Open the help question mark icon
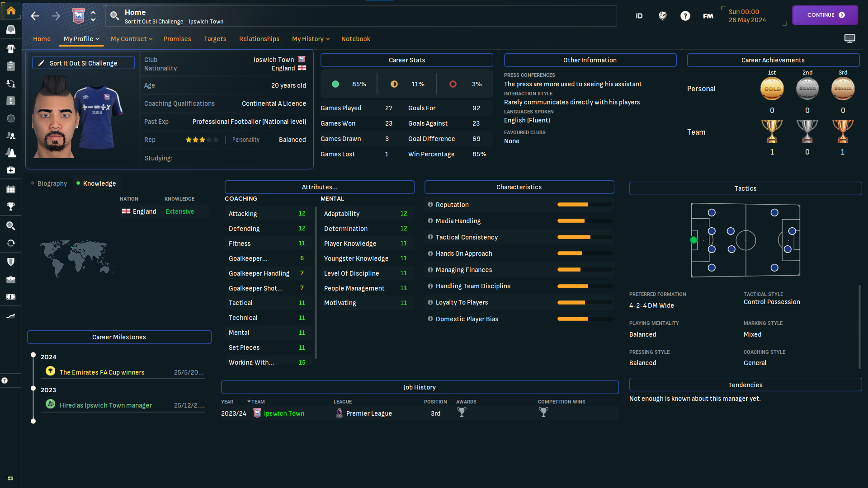 [685, 16]
